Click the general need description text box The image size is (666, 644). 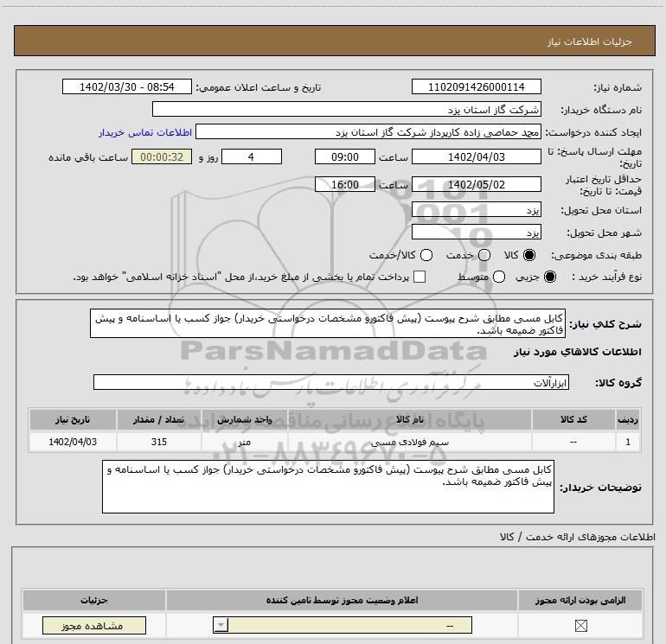(328, 323)
